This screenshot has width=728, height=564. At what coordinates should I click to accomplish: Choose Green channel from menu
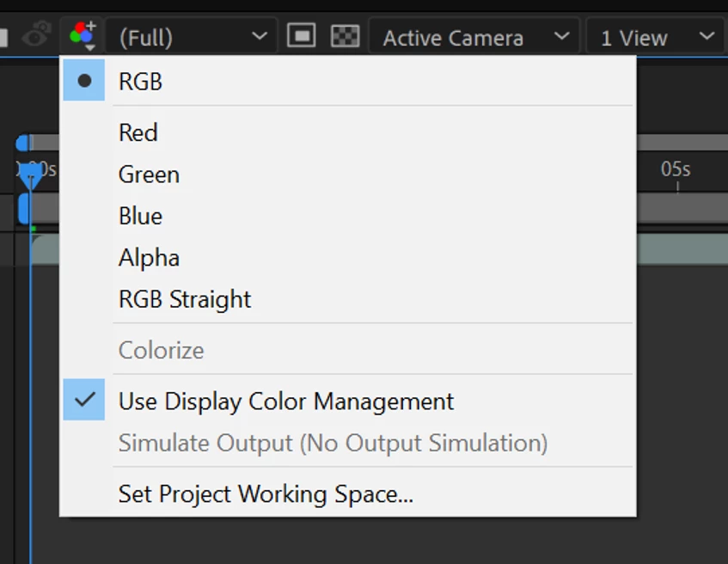(149, 175)
